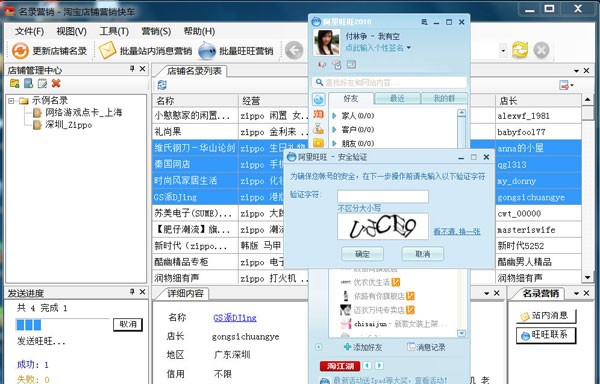The width and height of the screenshot is (600, 384).
Task: Switch to the 我的群 tab in AliWangWang
Action: (444, 99)
